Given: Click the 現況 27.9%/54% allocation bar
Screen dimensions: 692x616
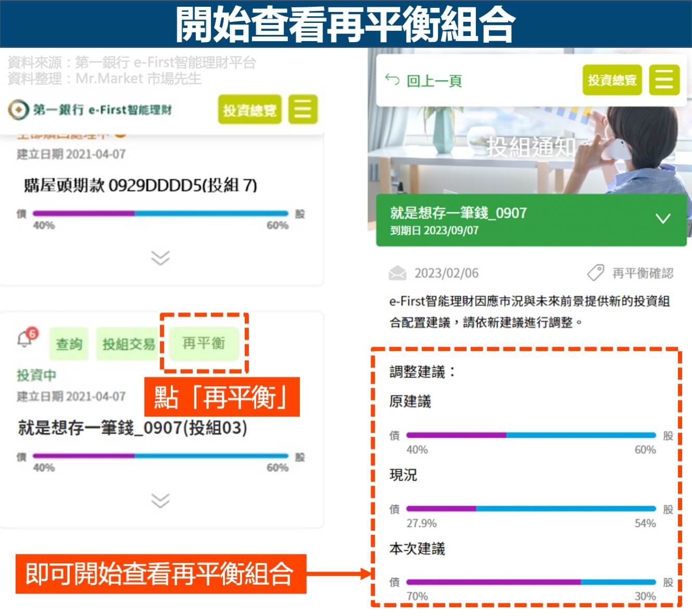Looking at the screenshot, I should pyautogui.click(x=531, y=508).
